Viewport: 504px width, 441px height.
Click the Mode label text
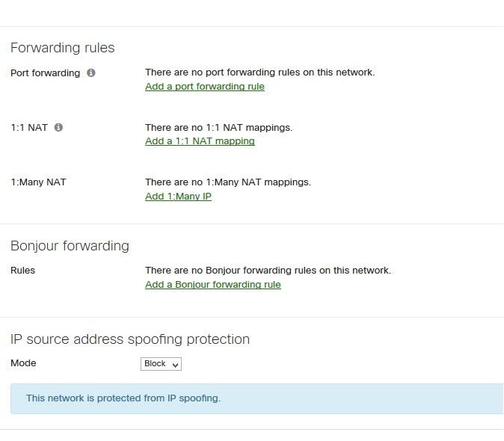click(x=23, y=363)
